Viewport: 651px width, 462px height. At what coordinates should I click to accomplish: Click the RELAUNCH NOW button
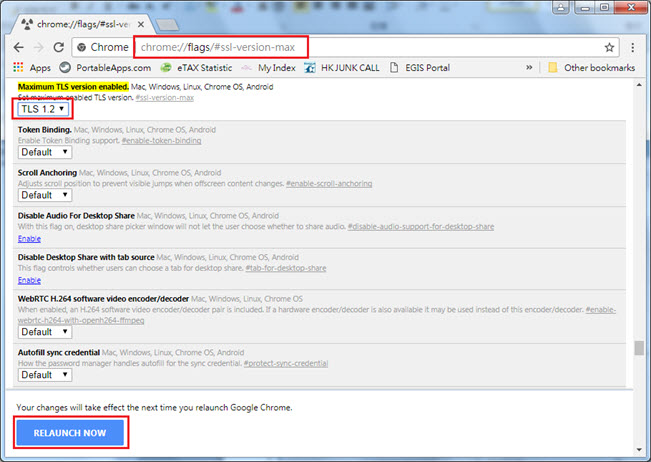click(x=70, y=433)
